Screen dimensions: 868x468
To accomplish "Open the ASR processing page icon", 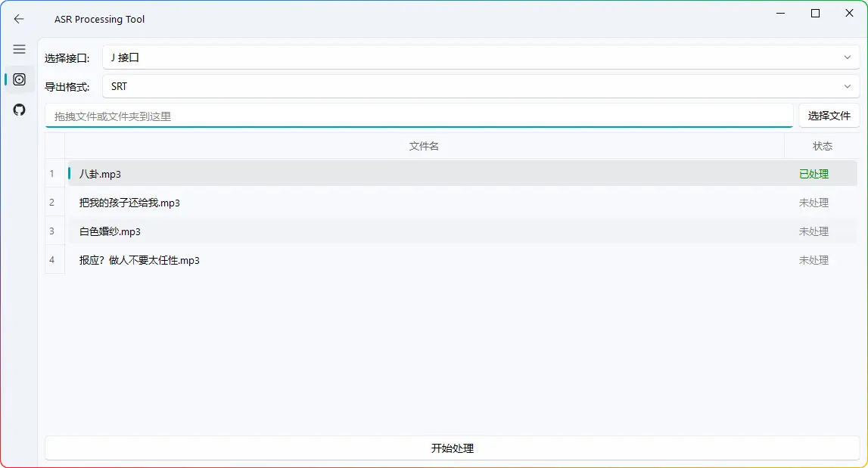I will click(x=19, y=79).
